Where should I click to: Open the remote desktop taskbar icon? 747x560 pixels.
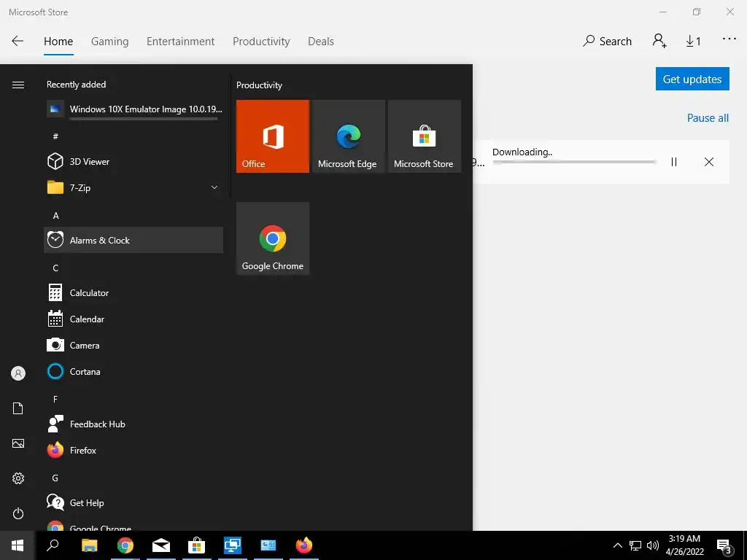[x=233, y=545]
